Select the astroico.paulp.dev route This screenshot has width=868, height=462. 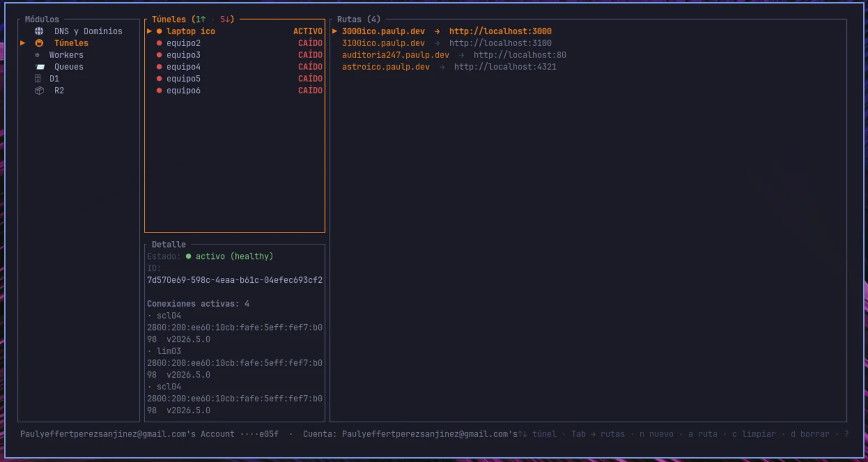pos(386,67)
